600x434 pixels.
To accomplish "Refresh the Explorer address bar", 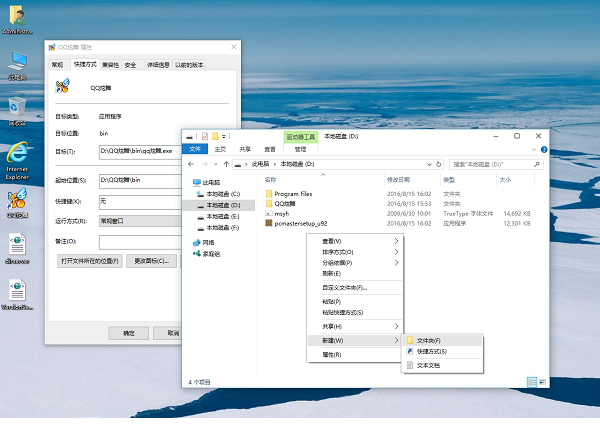I will [439, 164].
